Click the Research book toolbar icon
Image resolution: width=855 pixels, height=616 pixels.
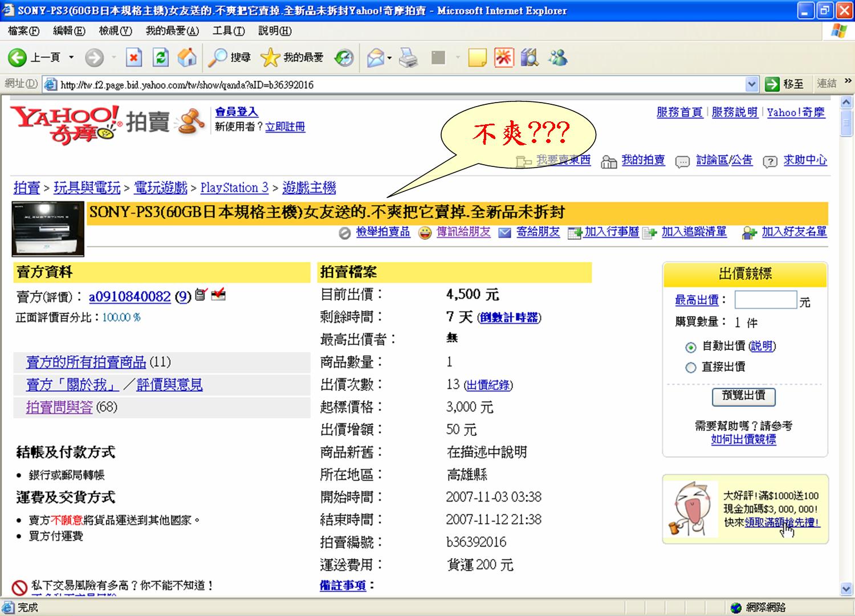(x=530, y=57)
